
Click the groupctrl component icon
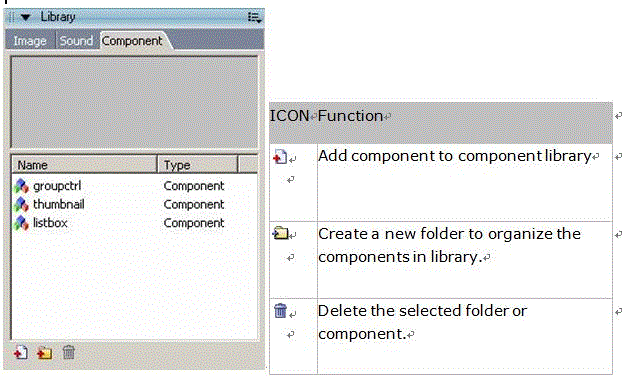coord(21,186)
